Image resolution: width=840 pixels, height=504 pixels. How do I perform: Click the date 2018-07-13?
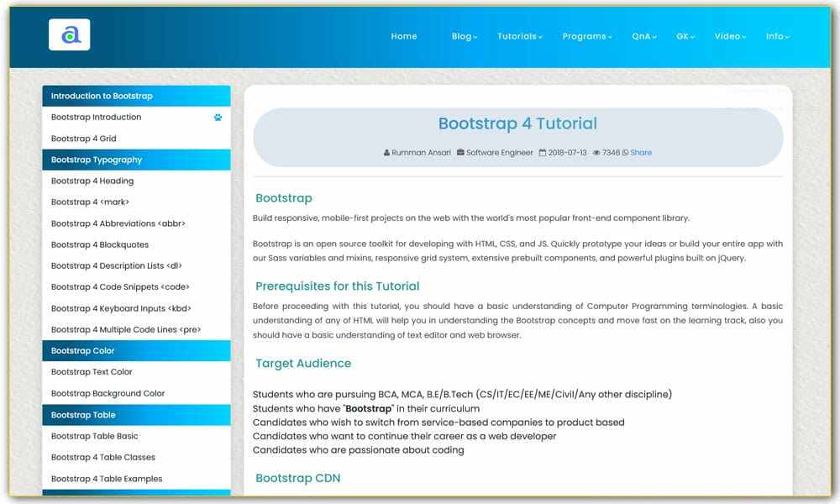[567, 153]
